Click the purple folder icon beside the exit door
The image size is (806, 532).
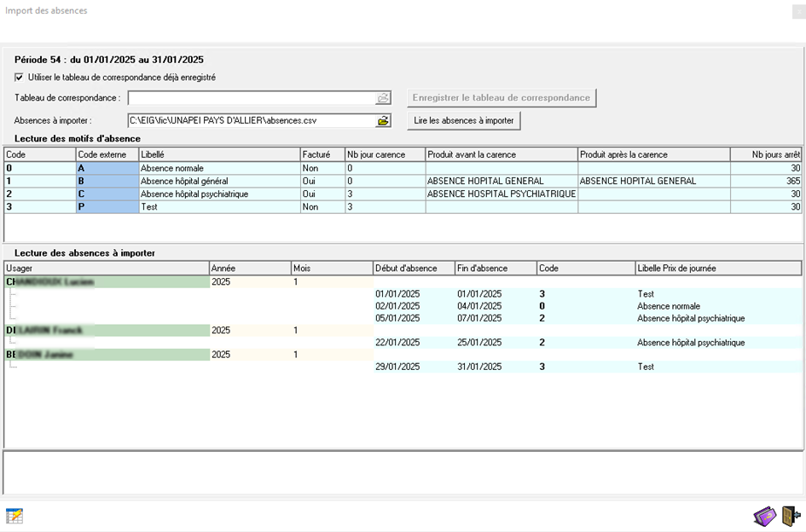[765, 516]
